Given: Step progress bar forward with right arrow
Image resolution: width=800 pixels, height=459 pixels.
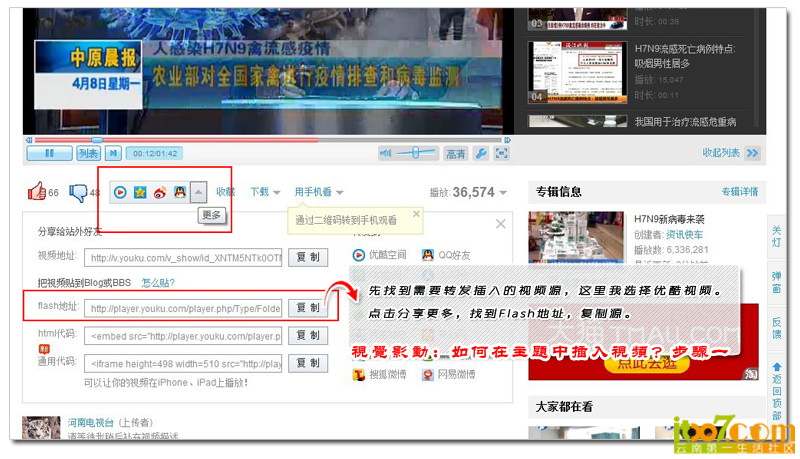Looking at the screenshot, I should (x=507, y=140).
